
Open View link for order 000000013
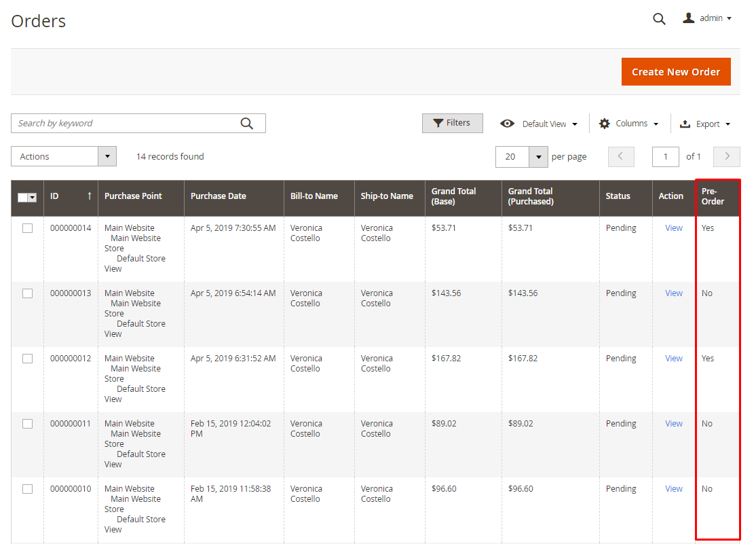coord(674,293)
